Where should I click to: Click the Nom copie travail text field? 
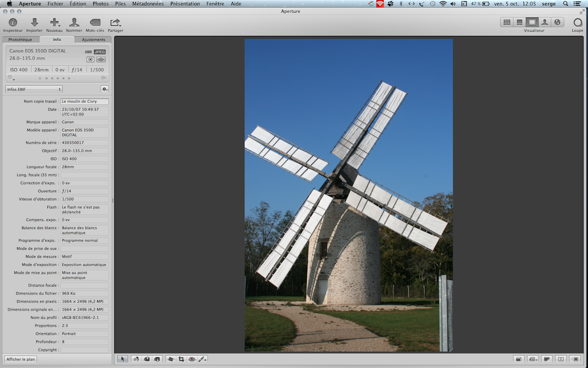[85, 101]
